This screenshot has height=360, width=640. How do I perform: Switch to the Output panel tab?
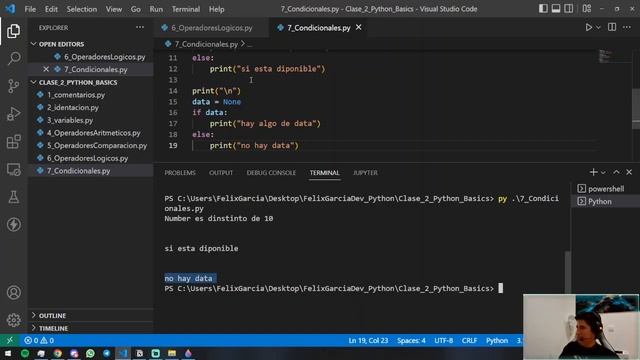(221, 173)
